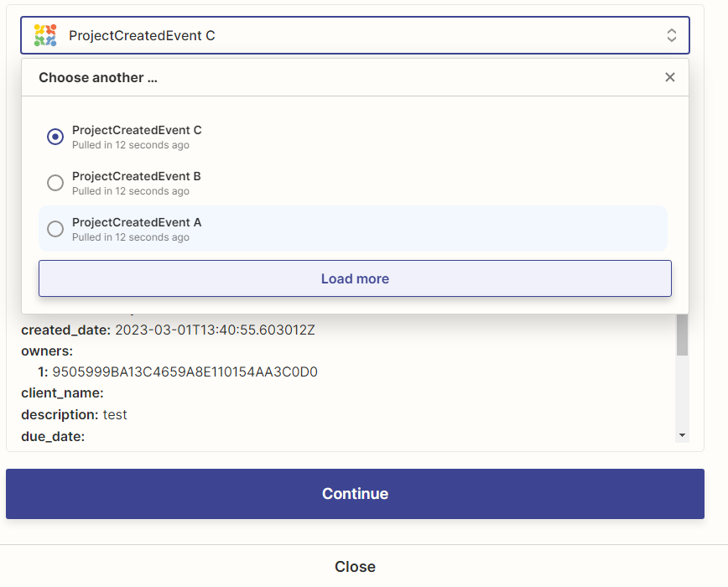Click the ProjectCreatedEvent B record label
Screen dimensions: 728x587
click(136, 176)
